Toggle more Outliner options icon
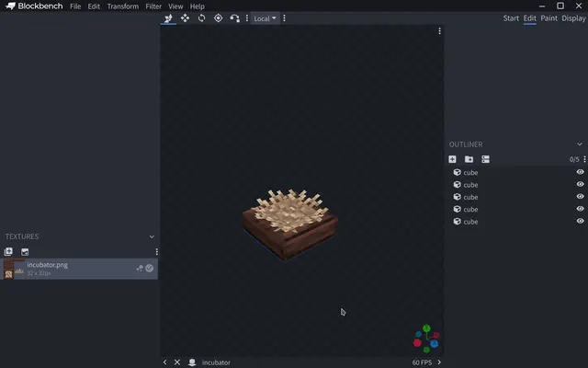This screenshot has height=368, width=588. pos(485,159)
